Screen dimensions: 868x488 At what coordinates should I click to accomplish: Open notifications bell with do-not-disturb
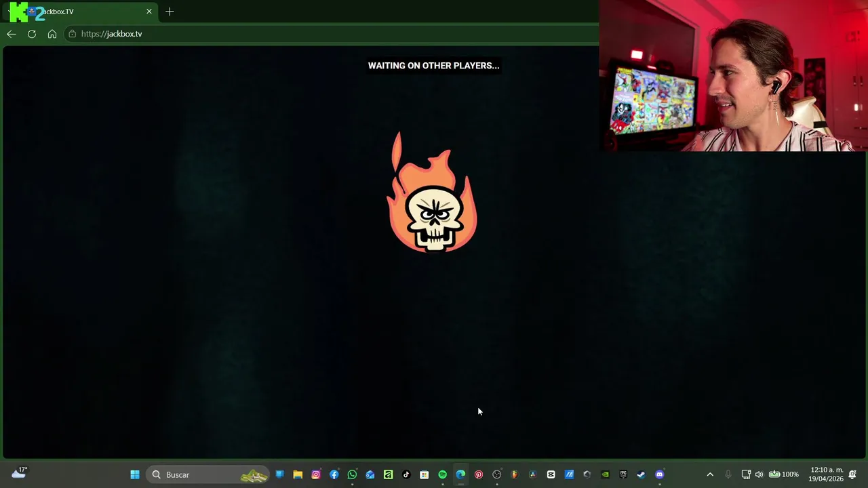click(x=852, y=474)
